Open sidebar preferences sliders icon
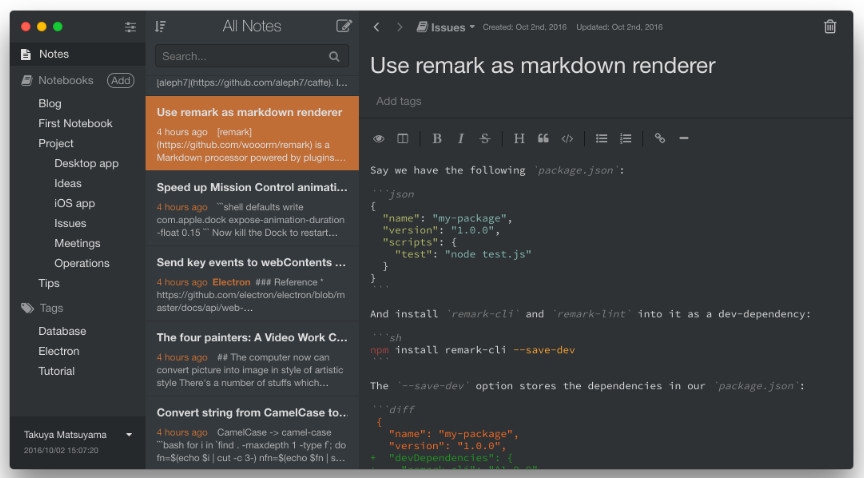 tap(131, 26)
